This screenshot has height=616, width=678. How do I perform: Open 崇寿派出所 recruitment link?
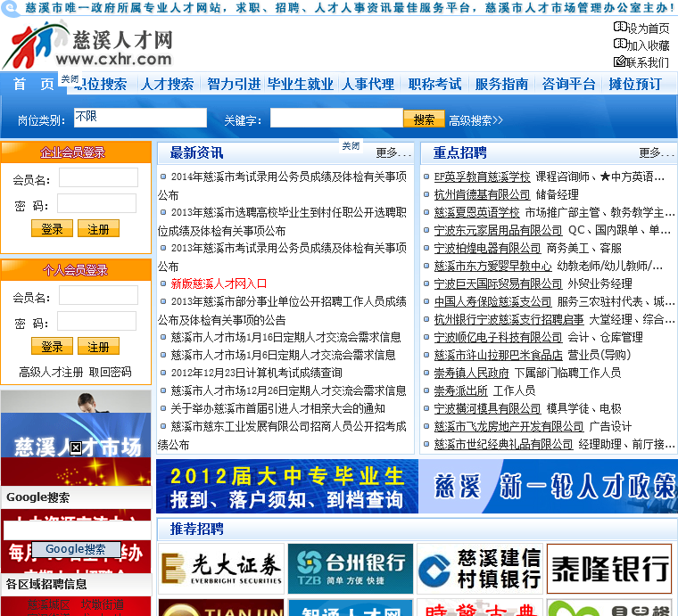point(461,391)
